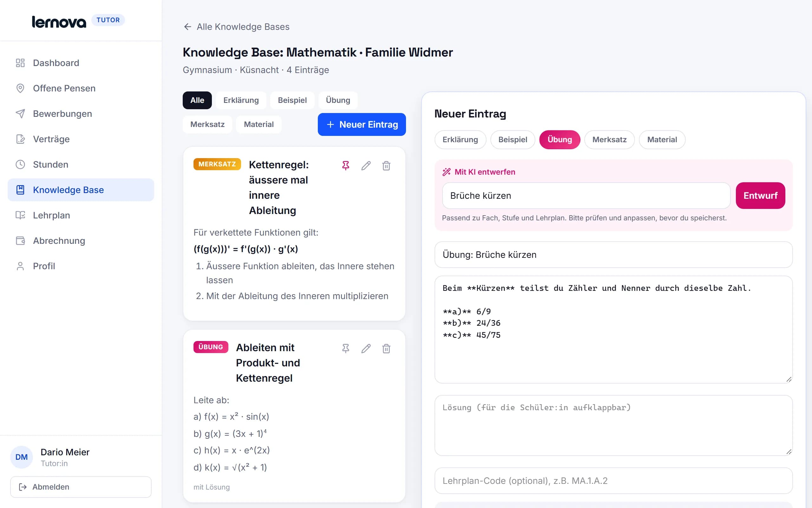Click the 'mit Lösung' label
This screenshot has height=508, width=812.
coord(211,487)
